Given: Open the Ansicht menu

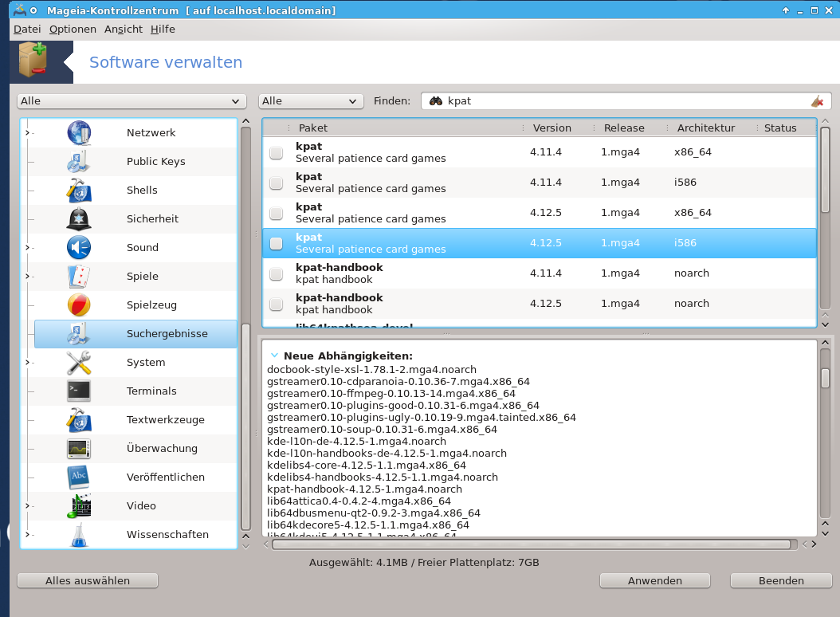Looking at the screenshot, I should coord(124,29).
